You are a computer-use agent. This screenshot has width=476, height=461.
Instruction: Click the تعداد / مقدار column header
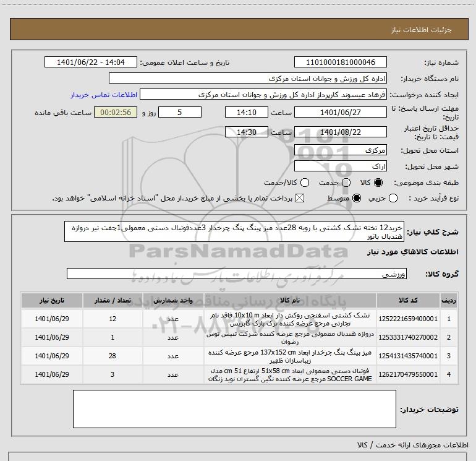point(113,301)
